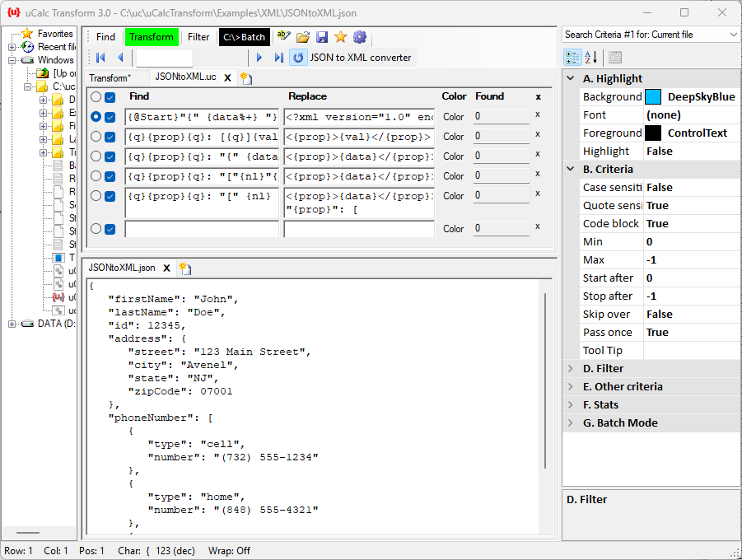Click the empty Find field in last row
Viewport: 742px width, 560px height.
pyautogui.click(x=202, y=229)
